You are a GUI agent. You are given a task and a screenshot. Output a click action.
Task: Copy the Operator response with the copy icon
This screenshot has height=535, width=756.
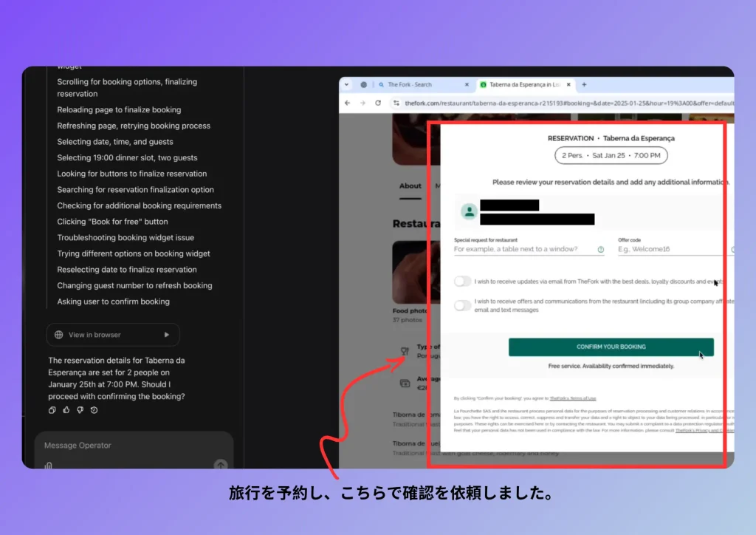pyautogui.click(x=52, y=410)
